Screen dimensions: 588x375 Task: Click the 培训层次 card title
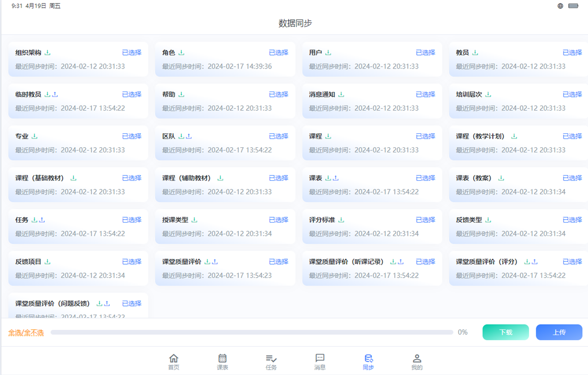pyautogui.click(x=469, y=94)
